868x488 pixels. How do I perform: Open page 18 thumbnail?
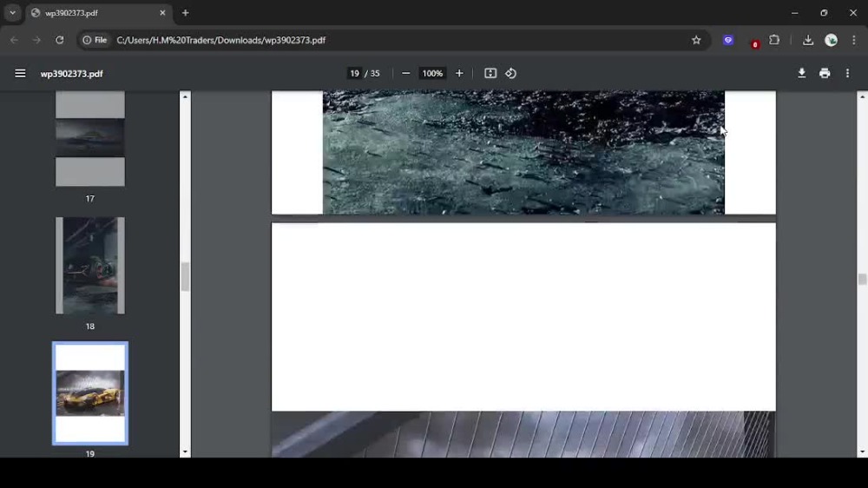[x=90, y=266]
